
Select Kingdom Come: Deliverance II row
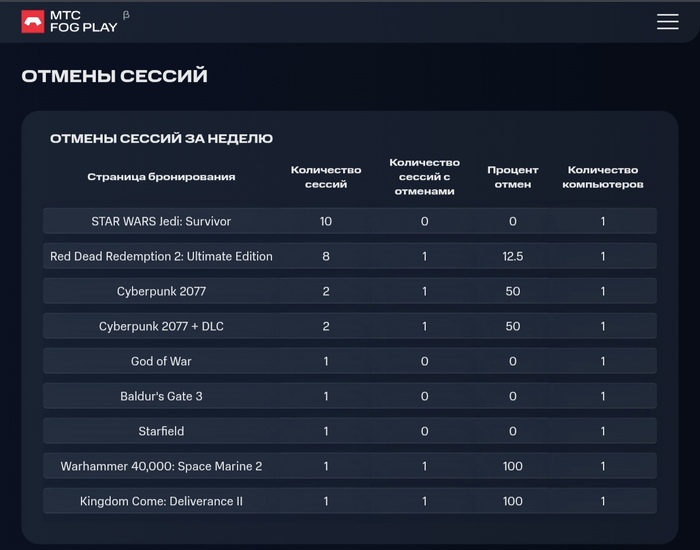tap(161, 501)
